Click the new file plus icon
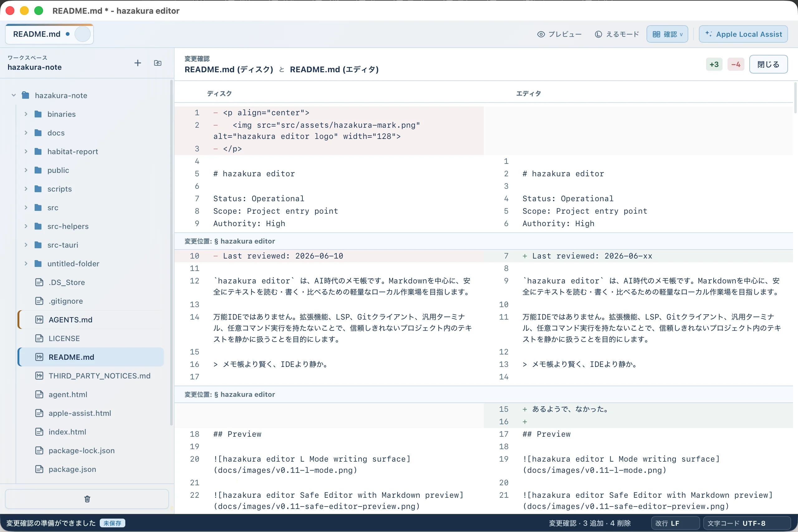Screen dimensions: 798x532 pyautogui.click(x=137, y=63)
